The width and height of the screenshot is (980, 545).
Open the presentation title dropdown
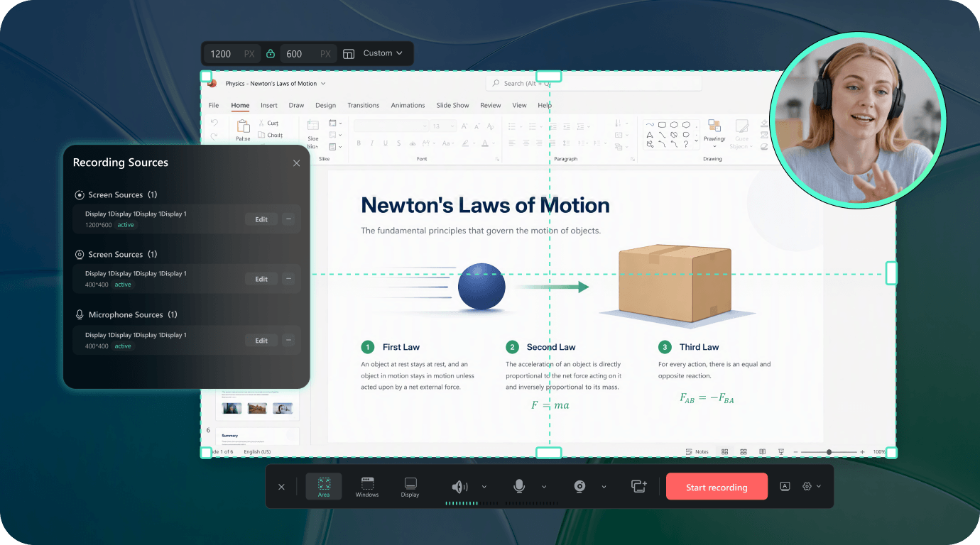322,84
